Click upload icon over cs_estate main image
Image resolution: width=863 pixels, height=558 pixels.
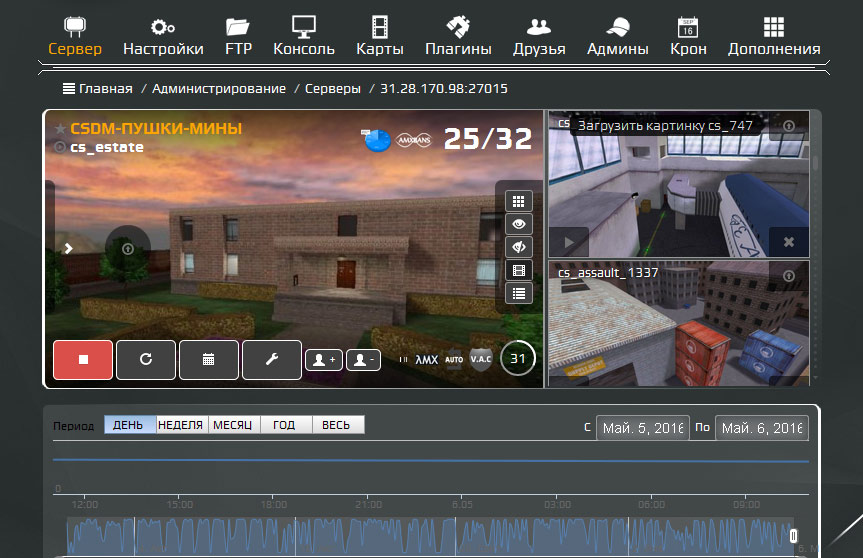[x=128, y=249]
